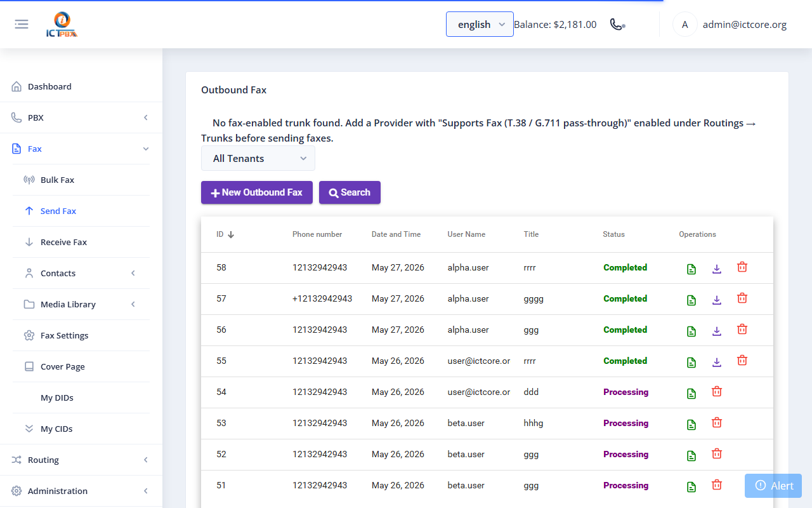
Task: Open the phone dialer icon in header
Action: (617, 24)
